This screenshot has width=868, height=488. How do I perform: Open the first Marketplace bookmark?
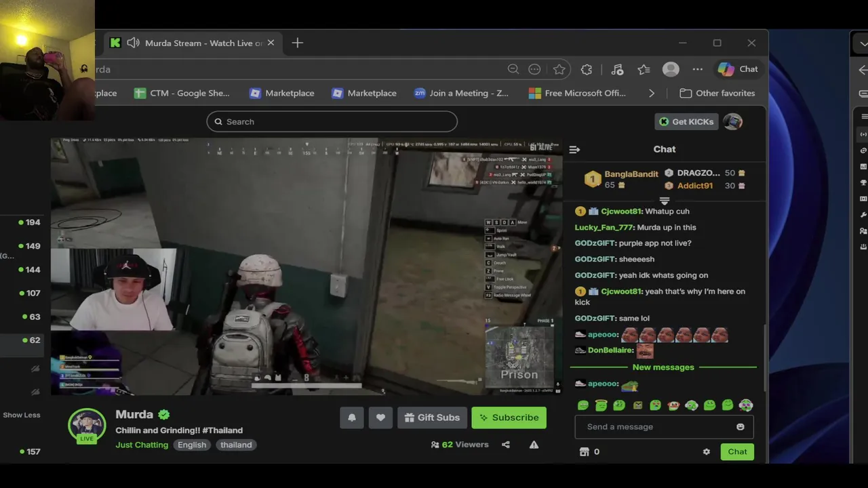pyautogui.click(x=281, y=94)
